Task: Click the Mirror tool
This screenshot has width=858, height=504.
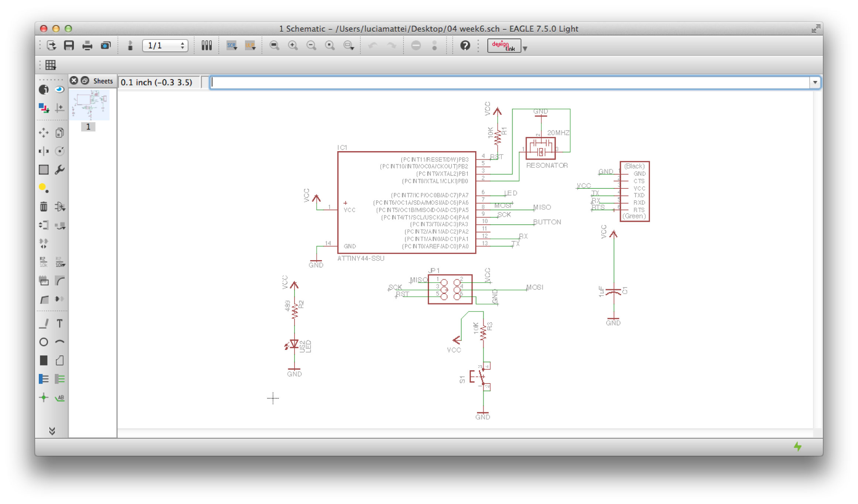Action: tap(44, 151)
